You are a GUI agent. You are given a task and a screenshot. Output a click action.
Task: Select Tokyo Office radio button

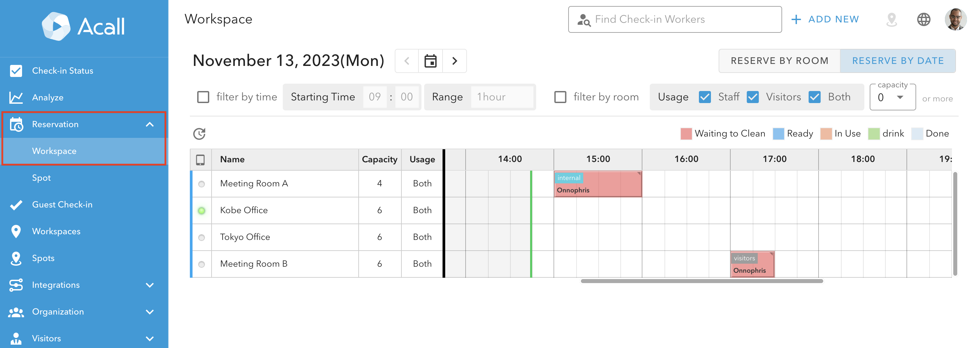click(202, 238)
